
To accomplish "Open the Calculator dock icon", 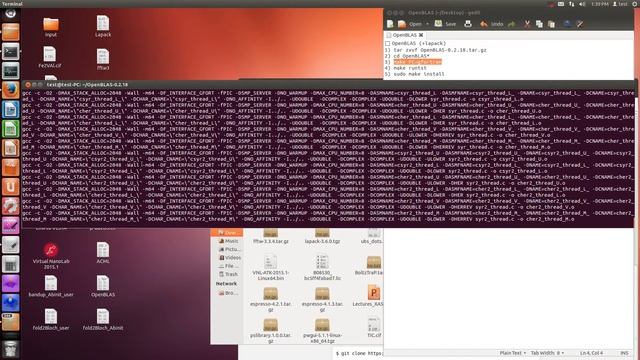I will 11,264.
